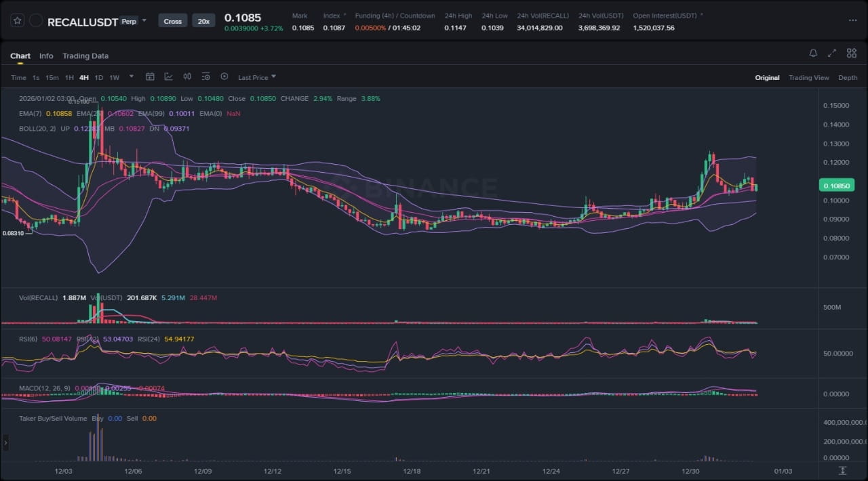Click the 0.15000 price axis label

(835, 106)
